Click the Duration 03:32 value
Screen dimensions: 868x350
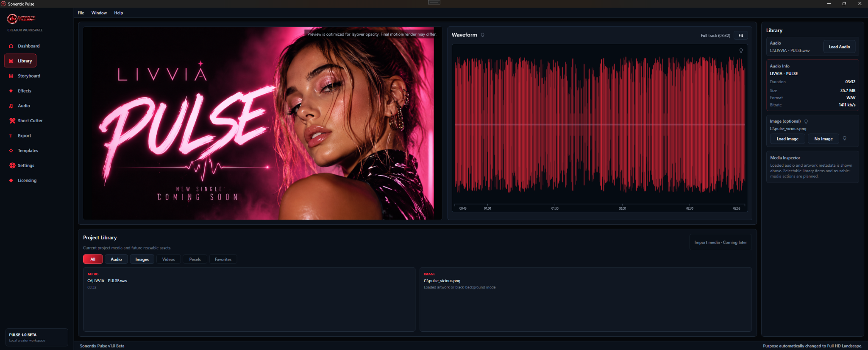pyautogui.click(x=850, y=81)
